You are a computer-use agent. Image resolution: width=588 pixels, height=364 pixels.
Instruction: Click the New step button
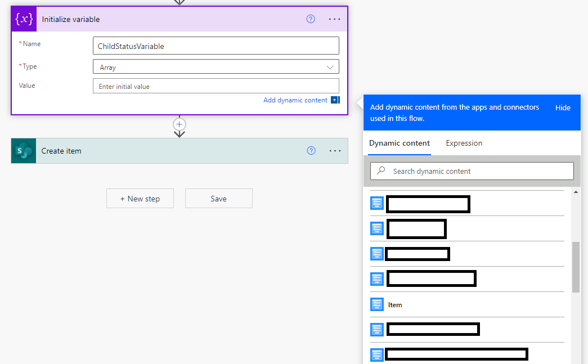(140, 199)
